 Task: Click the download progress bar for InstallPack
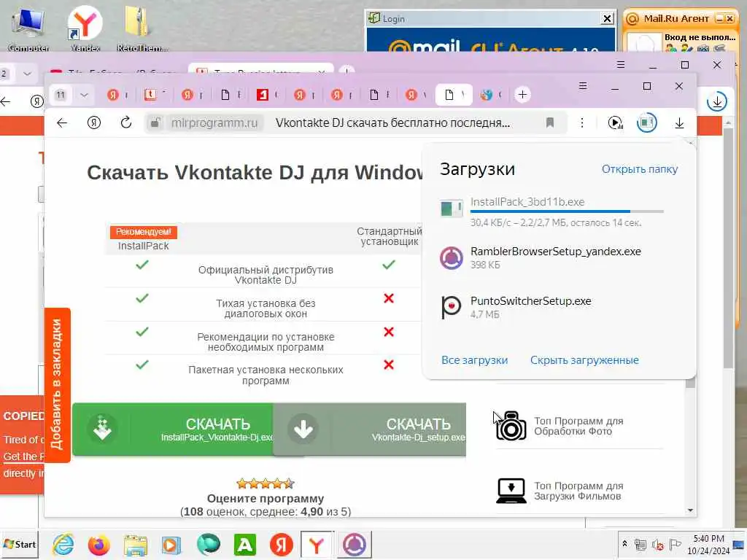click(x=566, y=211)
